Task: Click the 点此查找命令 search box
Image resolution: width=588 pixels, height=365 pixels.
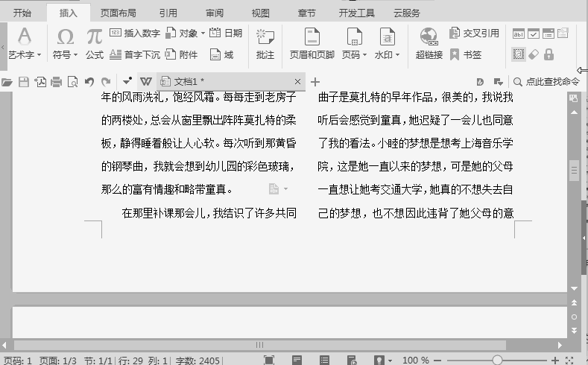Action: pos(547,82)
